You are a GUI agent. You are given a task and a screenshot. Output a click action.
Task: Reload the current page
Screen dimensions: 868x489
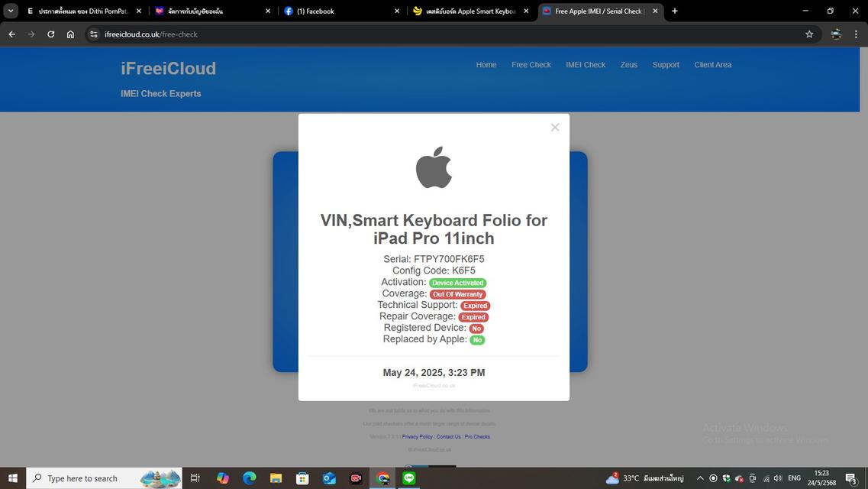click(51, 34)
